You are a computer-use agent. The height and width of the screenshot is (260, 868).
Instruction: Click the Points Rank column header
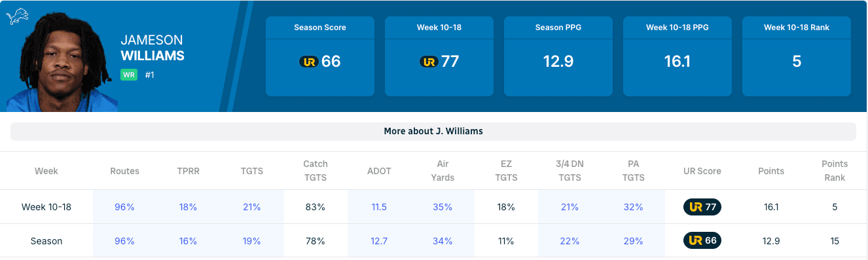(x=835, y=171)
